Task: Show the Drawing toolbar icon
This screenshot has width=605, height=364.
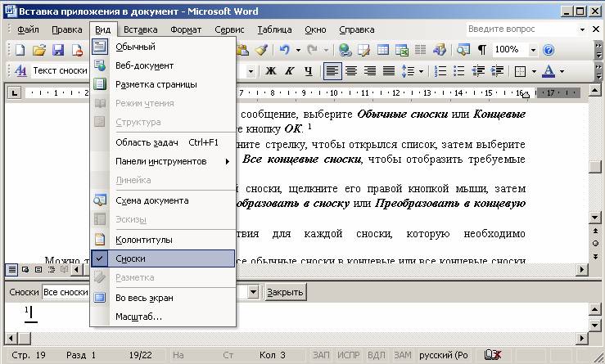Action: (x=439, y=50)
